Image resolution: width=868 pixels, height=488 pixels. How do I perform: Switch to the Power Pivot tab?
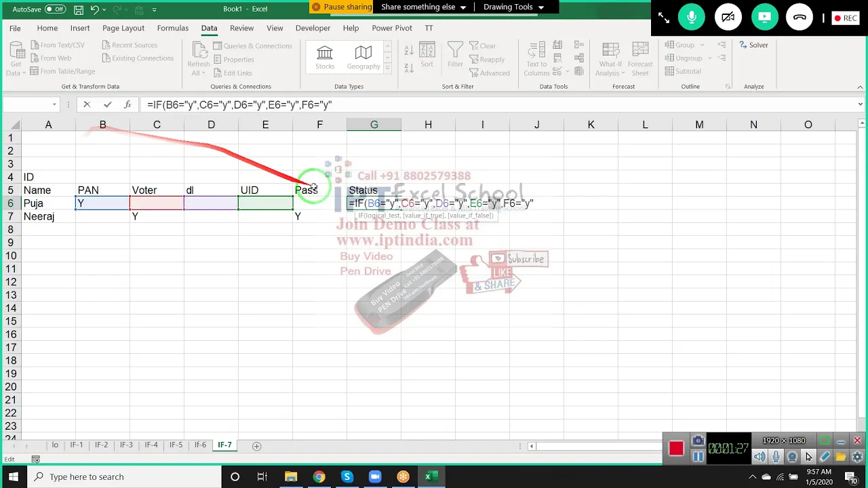(x=392, y=28)
